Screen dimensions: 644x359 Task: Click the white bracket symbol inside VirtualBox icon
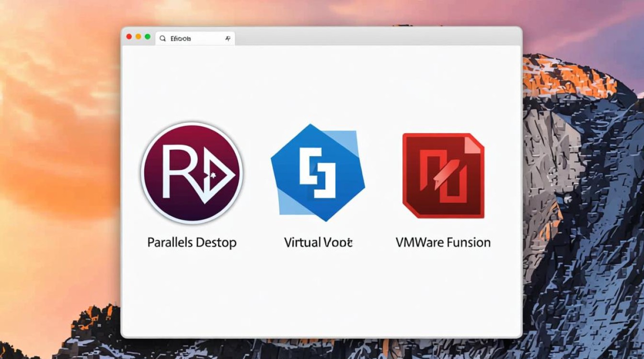pos(317,173)
